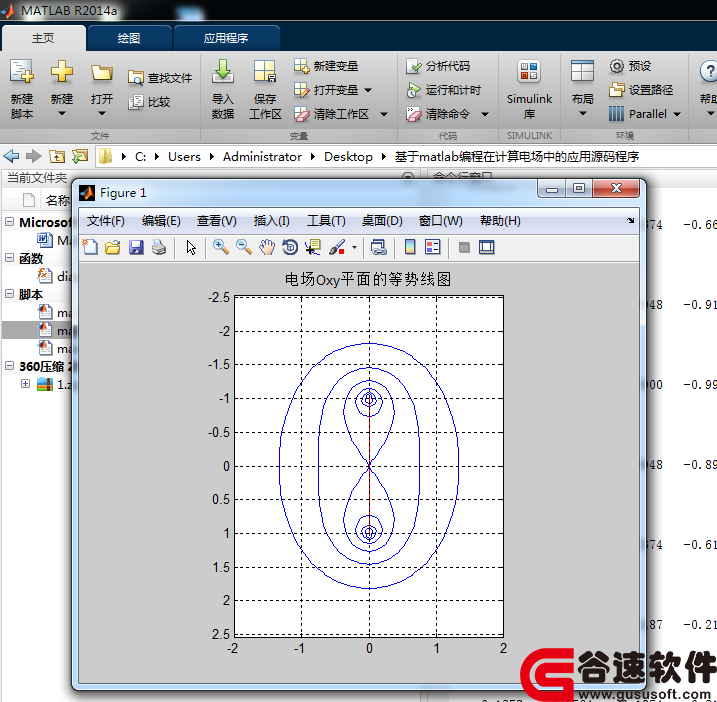Click the Browse for folder button
Screen dimensions: 717x702
click(80, 156)
